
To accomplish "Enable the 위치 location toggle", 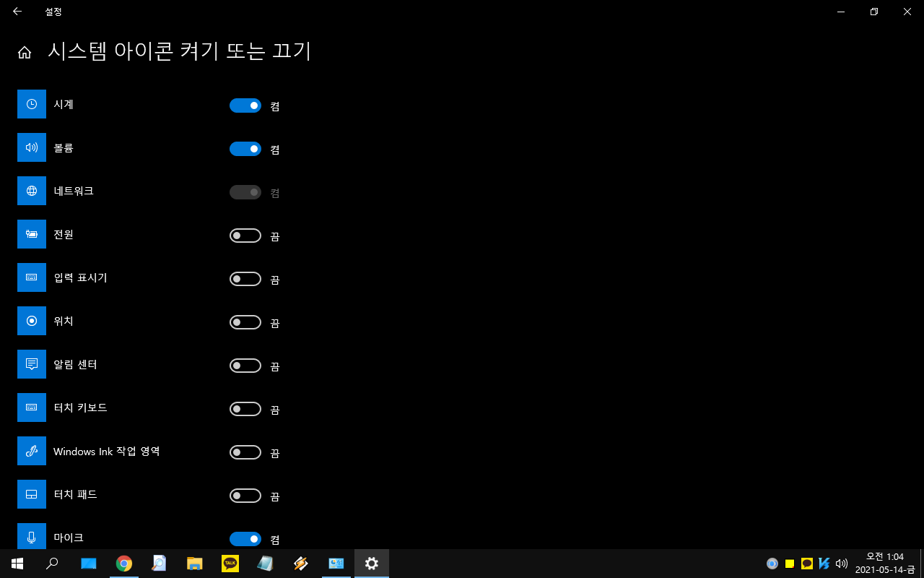I will point(245,322).
